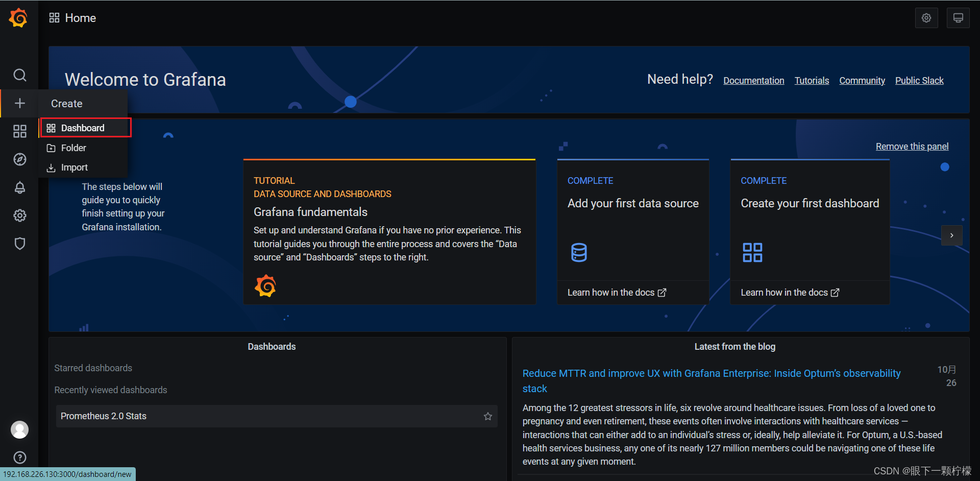Image resolution: width=980 pixels, height=481 pixels.
Task: Click the database icon in data source card
Action: pos(579,252)
